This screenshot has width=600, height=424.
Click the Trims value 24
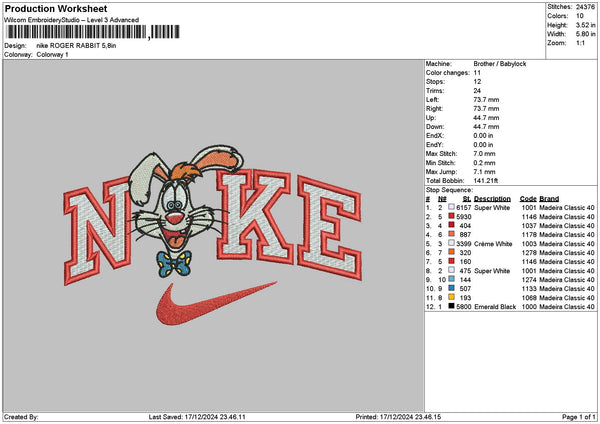(477, 91)
